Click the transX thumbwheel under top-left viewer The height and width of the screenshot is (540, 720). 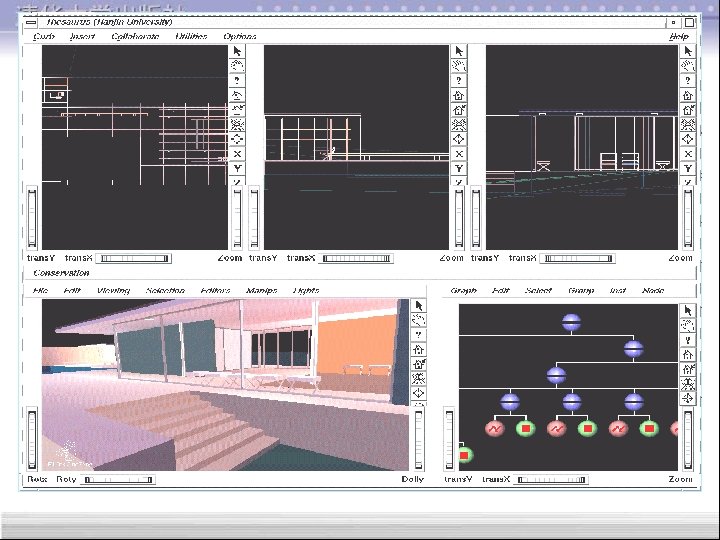[x=134, y=259]
